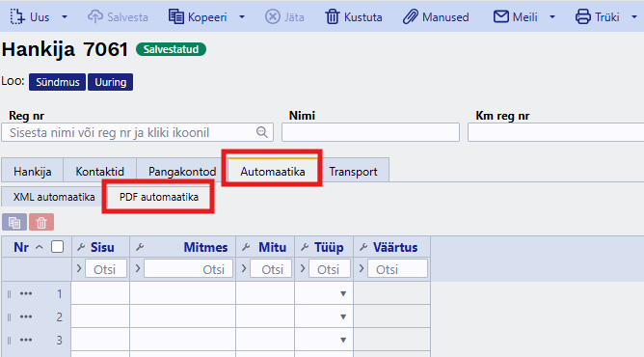This screenshot has width=644, height=357.
Task: Sort by the Mitu column header
Action: 272,247
